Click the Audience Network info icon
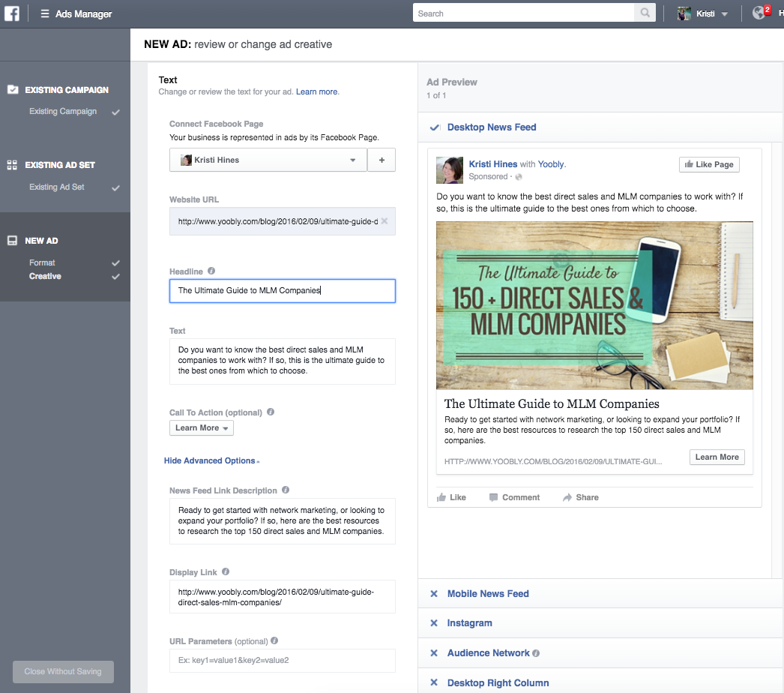This screenshot has width=784, height=693. 536,653
